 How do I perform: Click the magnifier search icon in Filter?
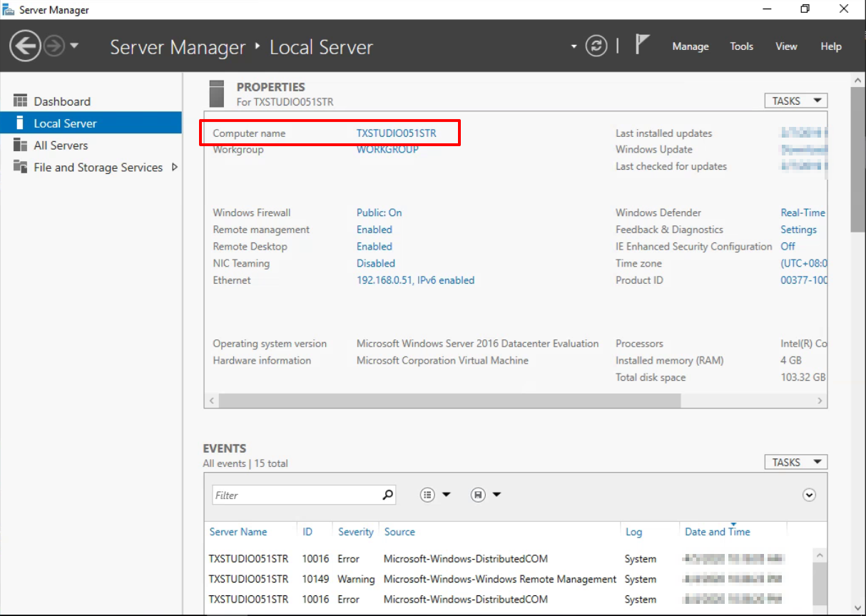pyautogui.click(x=387, y=494)
